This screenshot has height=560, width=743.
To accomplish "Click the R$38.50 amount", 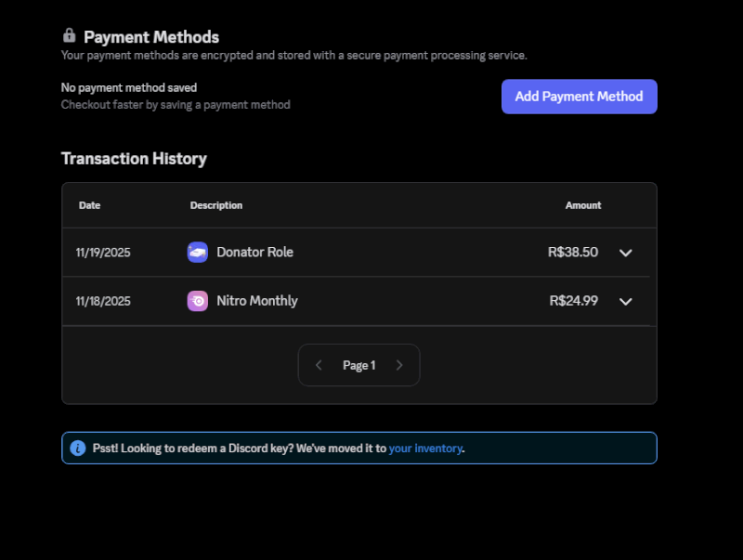I will [573, 252].
